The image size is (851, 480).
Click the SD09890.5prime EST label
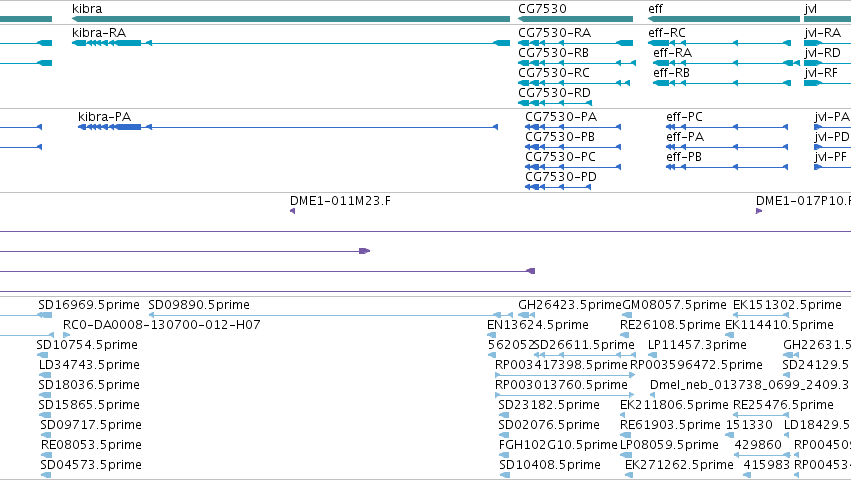coord(199,305)
